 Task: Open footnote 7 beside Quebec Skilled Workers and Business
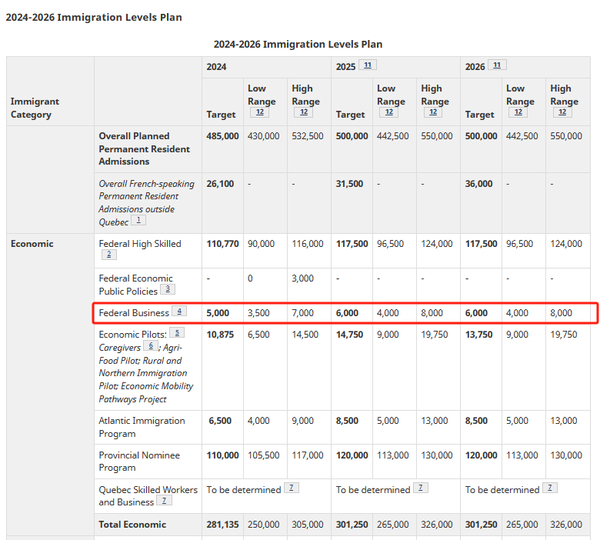pyautogui.click(x=164, y=500)
